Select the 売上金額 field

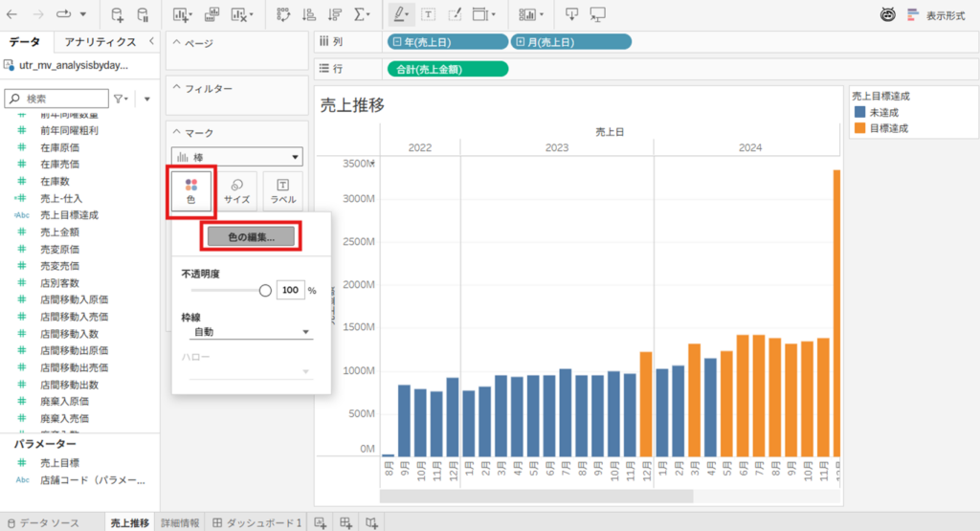[59, 232]
